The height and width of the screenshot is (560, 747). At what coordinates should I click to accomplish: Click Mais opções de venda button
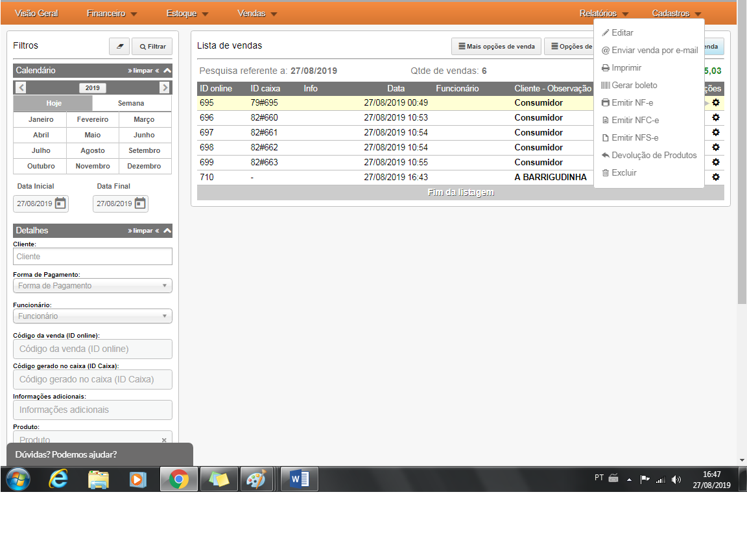point(497,47)
